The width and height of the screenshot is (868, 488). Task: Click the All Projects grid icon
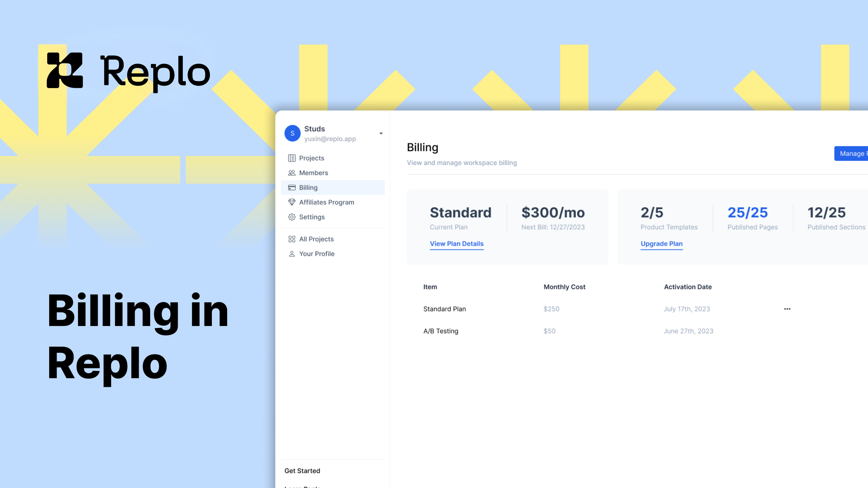[x=292, y=239]
